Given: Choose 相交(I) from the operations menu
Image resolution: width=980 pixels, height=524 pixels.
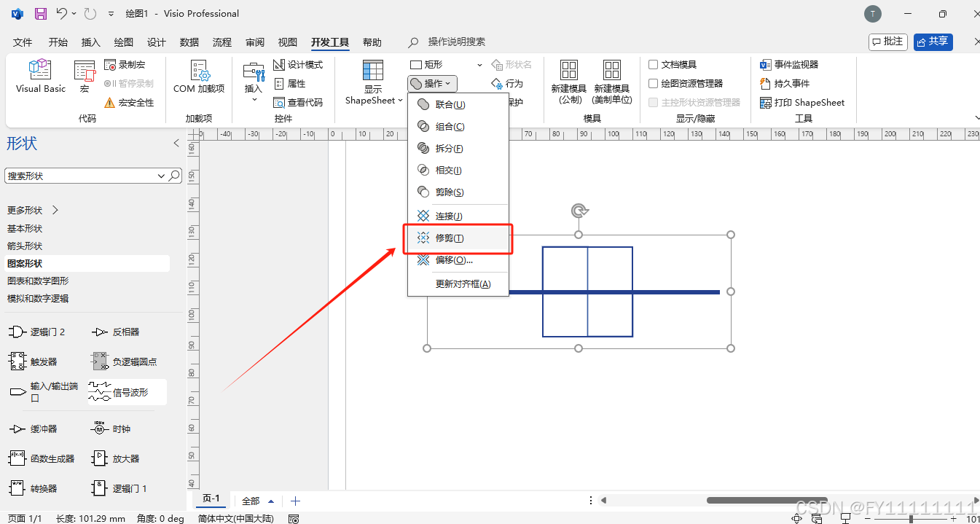Looking at the screenshot, I should click(x=458, y=171).
